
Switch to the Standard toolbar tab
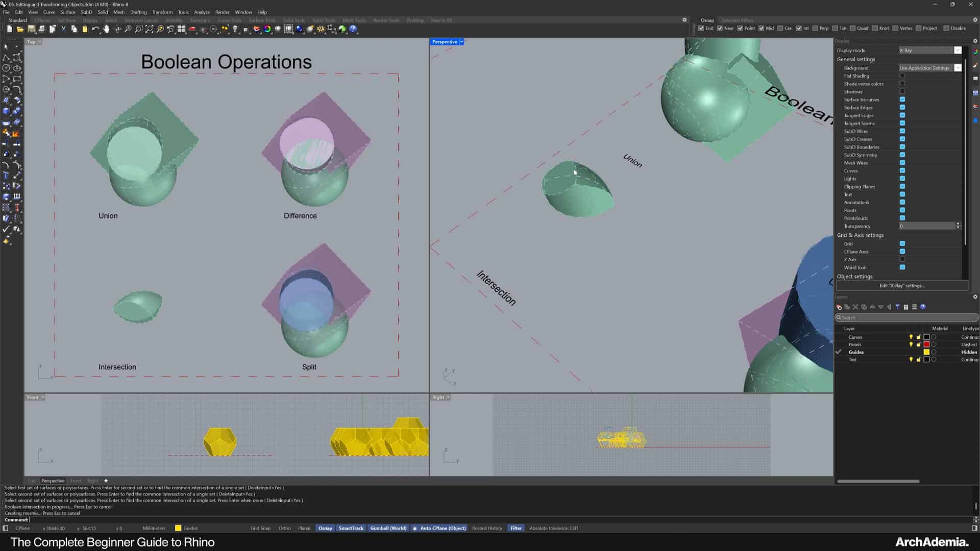click(x=17, y=20)
